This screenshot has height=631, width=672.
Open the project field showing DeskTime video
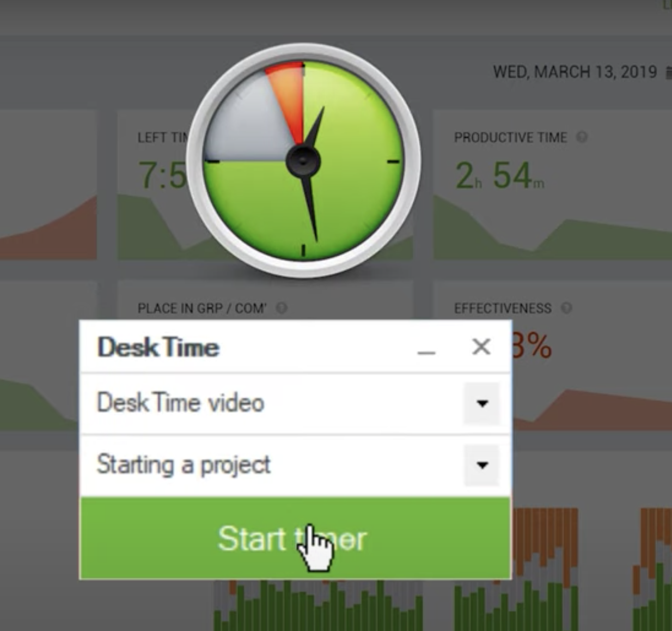(x=295, y=404)
